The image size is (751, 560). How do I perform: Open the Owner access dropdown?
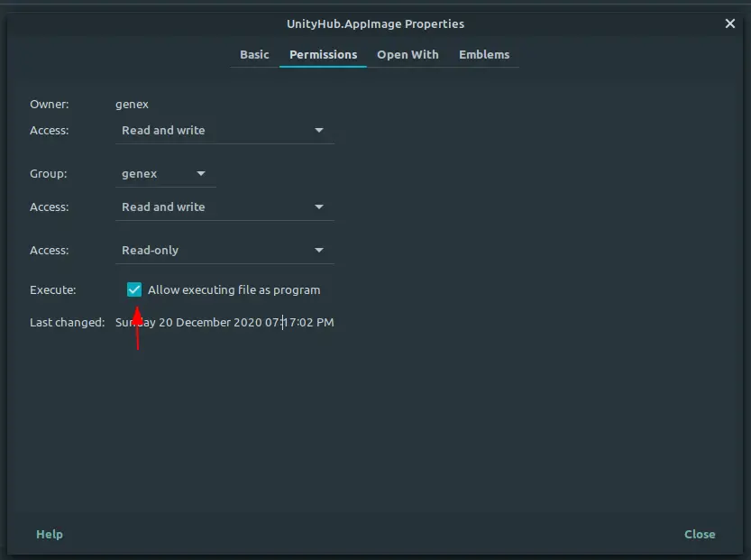[x=224, y=130]
